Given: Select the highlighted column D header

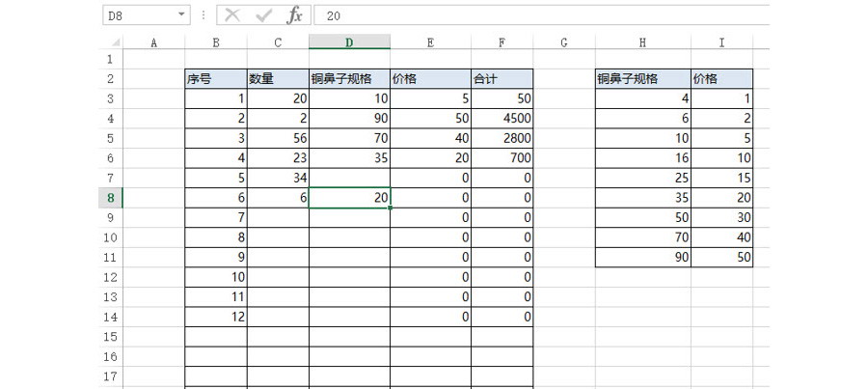Looking at the screenshot, I should coord(349,42).
